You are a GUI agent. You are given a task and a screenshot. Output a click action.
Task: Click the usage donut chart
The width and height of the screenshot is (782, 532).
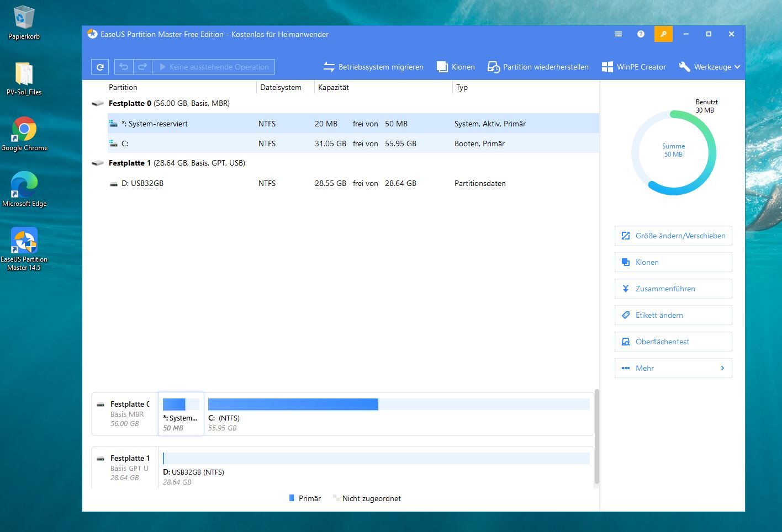[673, 152]
